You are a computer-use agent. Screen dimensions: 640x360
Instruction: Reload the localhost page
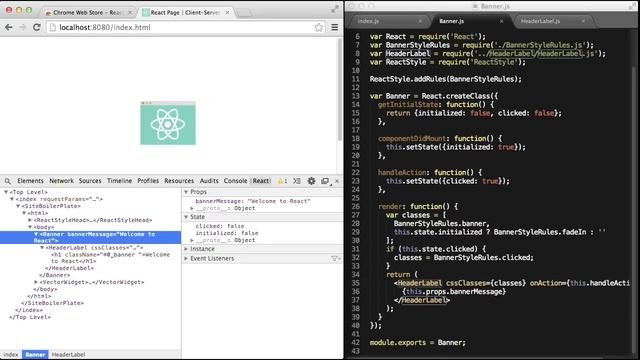click(x=36, y=27)
